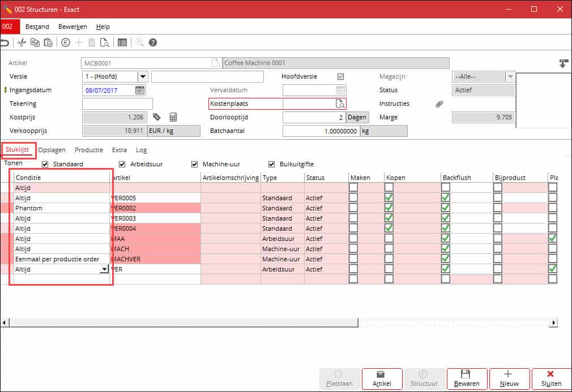This screenshot has height=392, width=572.
Task: Click the calculator icon beside Kostprijs
Action: point(173,117)
